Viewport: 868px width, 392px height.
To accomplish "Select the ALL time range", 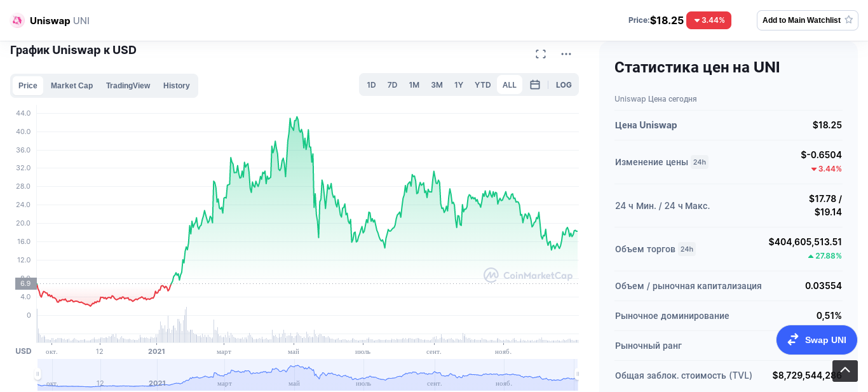I will coord(510,84).
